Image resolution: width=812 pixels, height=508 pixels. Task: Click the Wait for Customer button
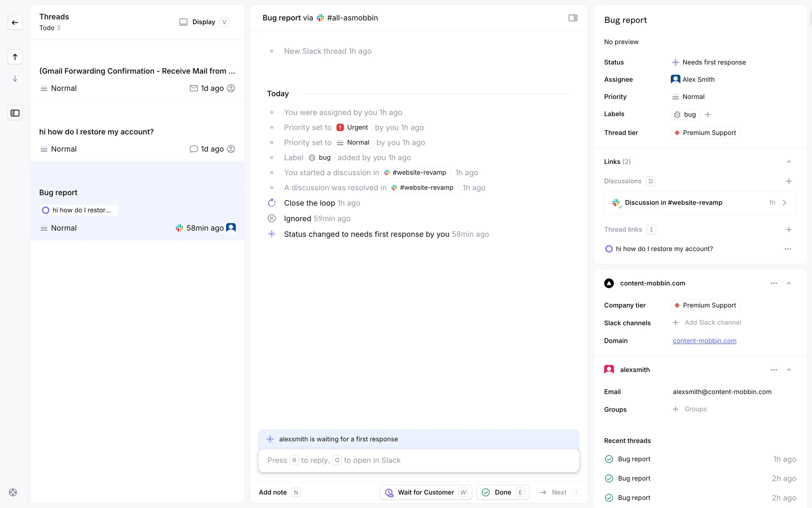pyautogui.click(x=425, y=492)
